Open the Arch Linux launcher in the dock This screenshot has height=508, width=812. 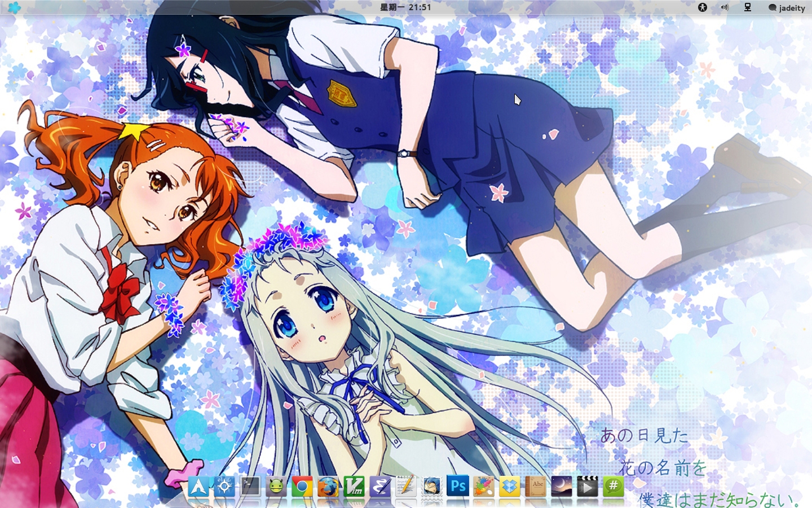(x=198, y=487)
